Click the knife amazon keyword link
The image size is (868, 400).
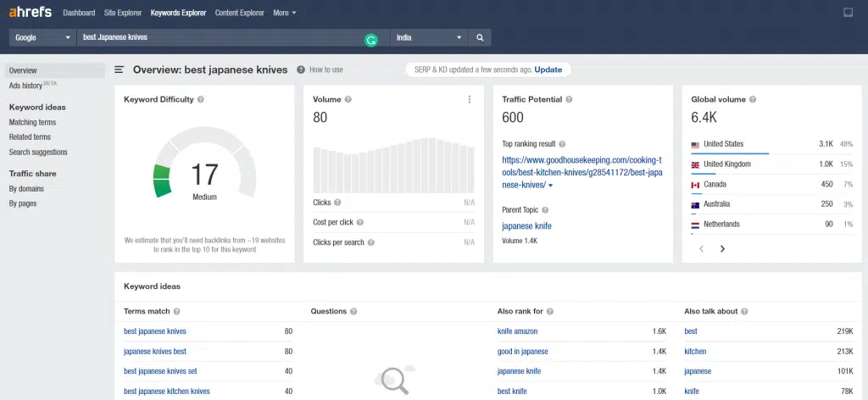pos(518,331)
